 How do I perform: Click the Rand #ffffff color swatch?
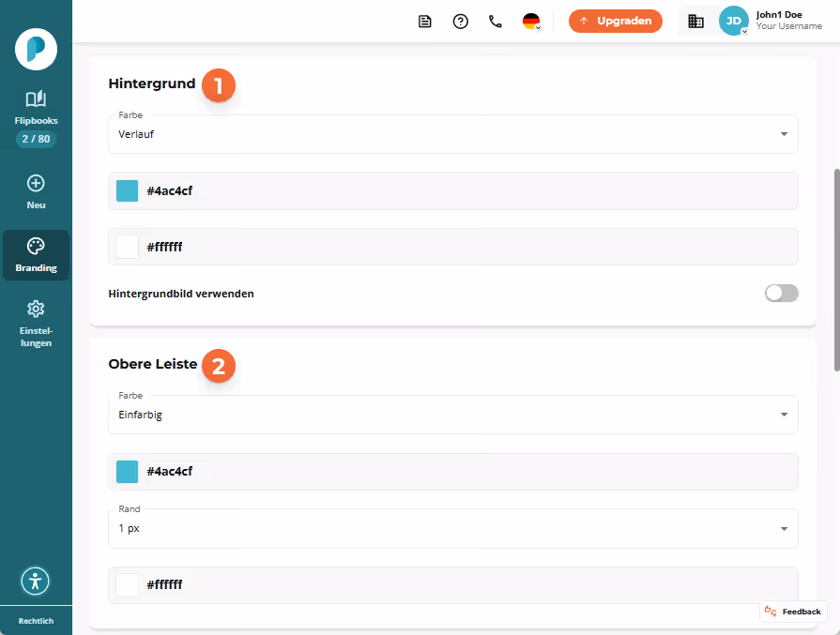[127, 585]
